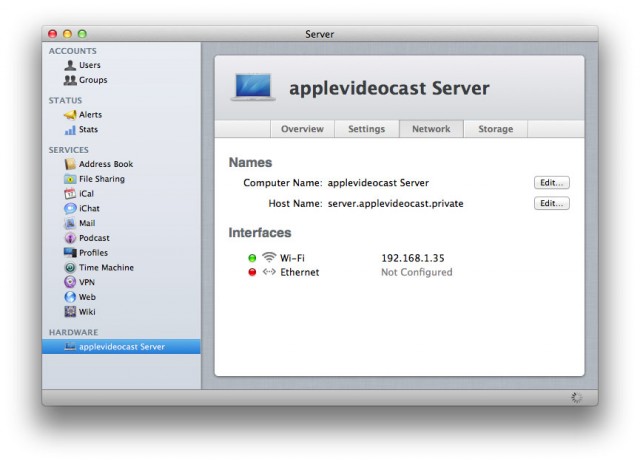Click the Users icon in sidebar
The width and height of the screenshot is (640, 464).
tap(70, 65)
